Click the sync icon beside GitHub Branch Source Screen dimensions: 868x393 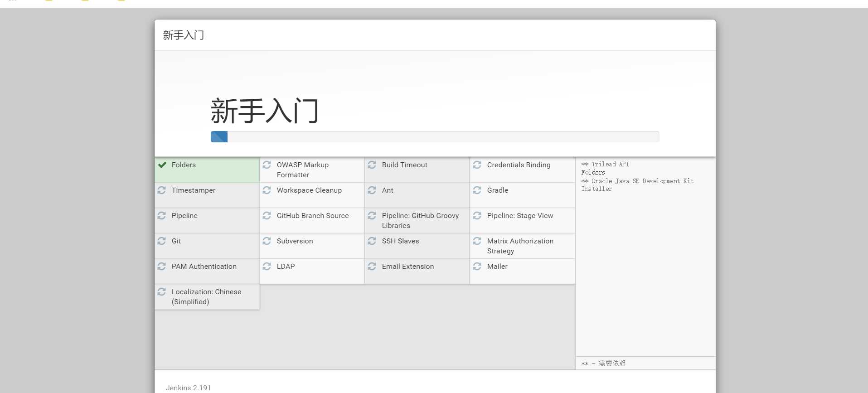[267, 216]
